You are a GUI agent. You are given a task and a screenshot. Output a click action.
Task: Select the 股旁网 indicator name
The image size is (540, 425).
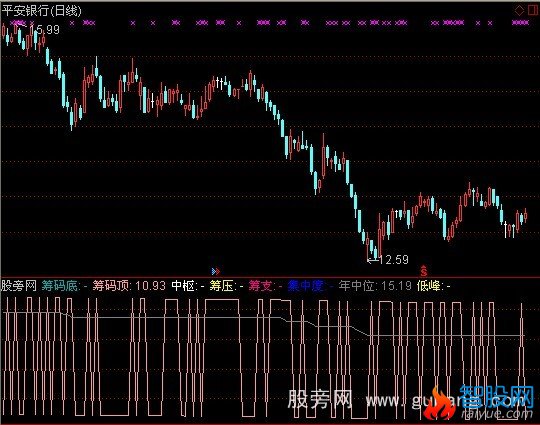coord(19,286)
